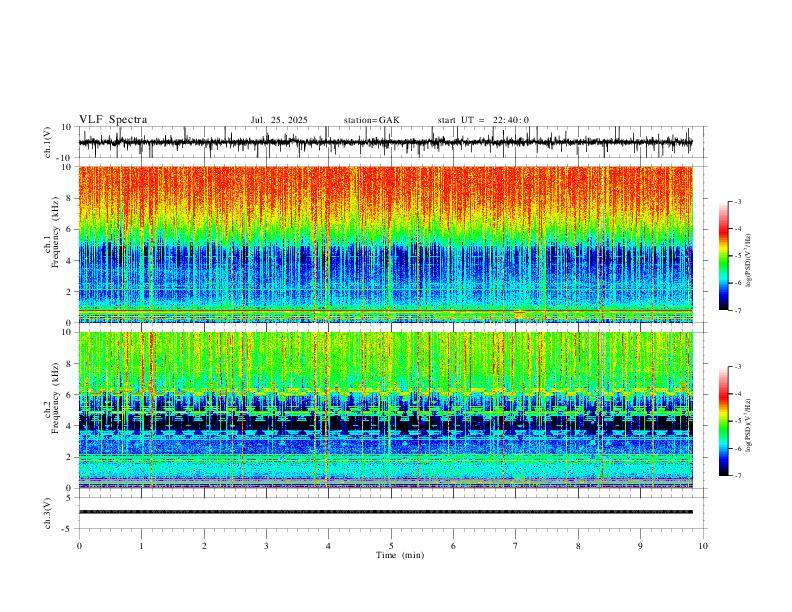This screenshot has width=792, height=612.
Task: Click the log(PSD) label beside ch.2 color bar
Action: pos(749,426)
